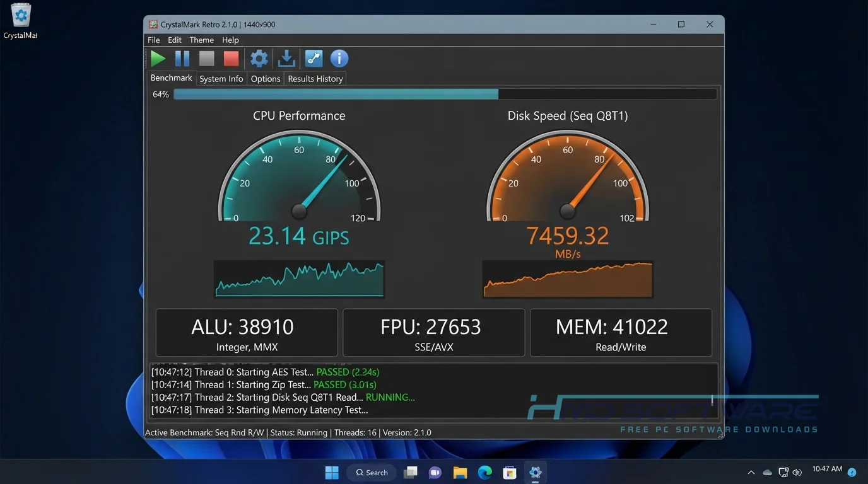The width and height of the screenshot is (868, 484).
Task: Open the Edit menu
Action: click(175, 40)
